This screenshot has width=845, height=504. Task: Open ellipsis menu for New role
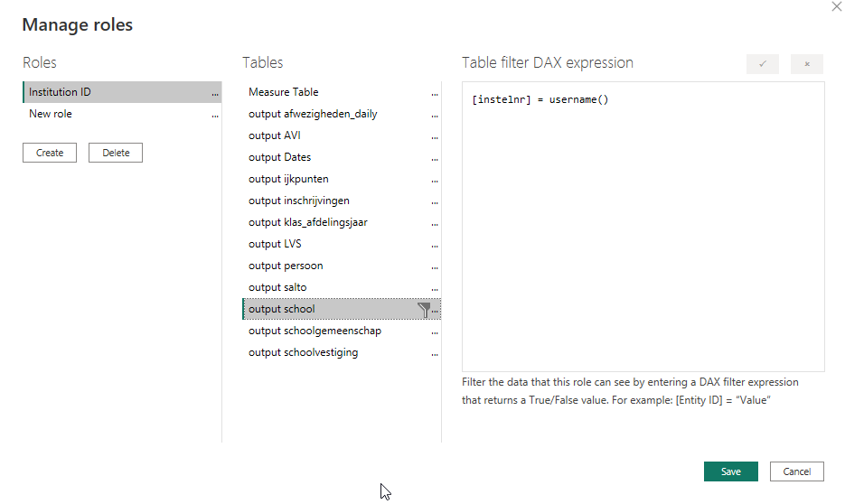point(215,116)
